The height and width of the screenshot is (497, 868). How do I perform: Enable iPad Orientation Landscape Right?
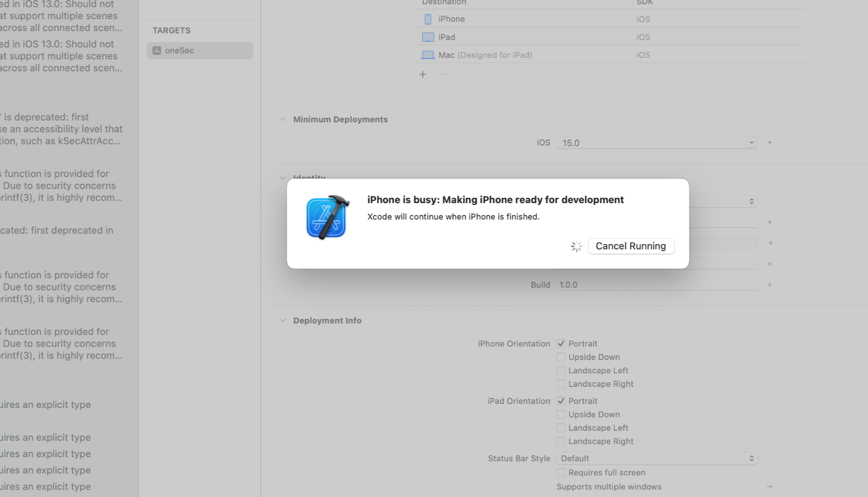561,441
